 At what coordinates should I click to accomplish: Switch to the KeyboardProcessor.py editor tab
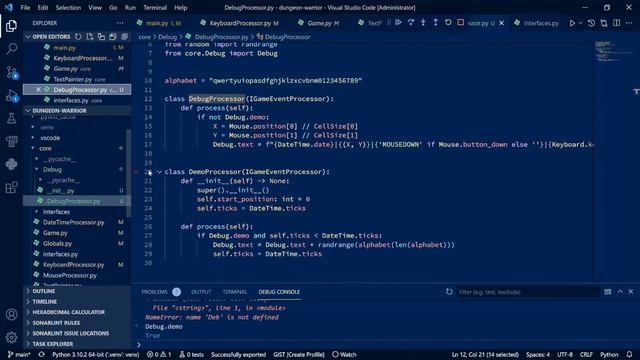click(x=240, y=23)
